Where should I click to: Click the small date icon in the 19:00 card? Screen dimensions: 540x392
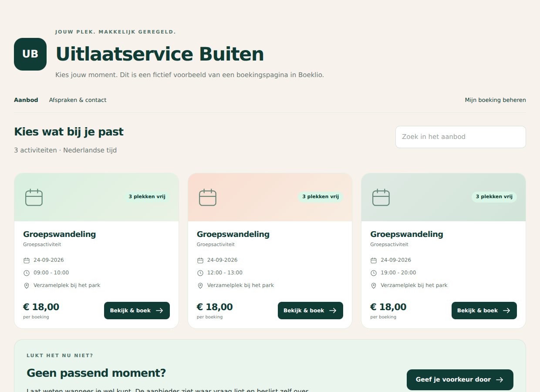pos(374,260)
